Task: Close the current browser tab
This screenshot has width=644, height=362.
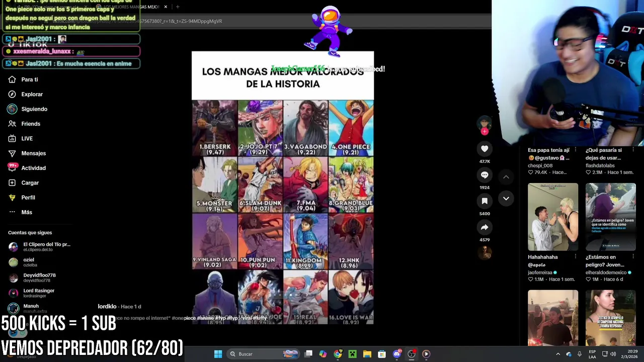Action: [166, 7]
